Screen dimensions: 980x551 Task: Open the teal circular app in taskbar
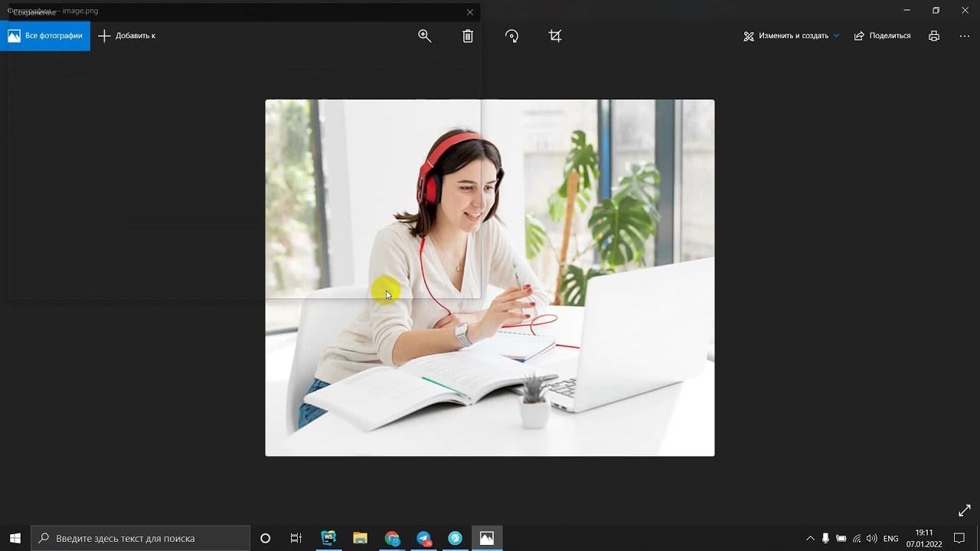(x=455, y=538)
